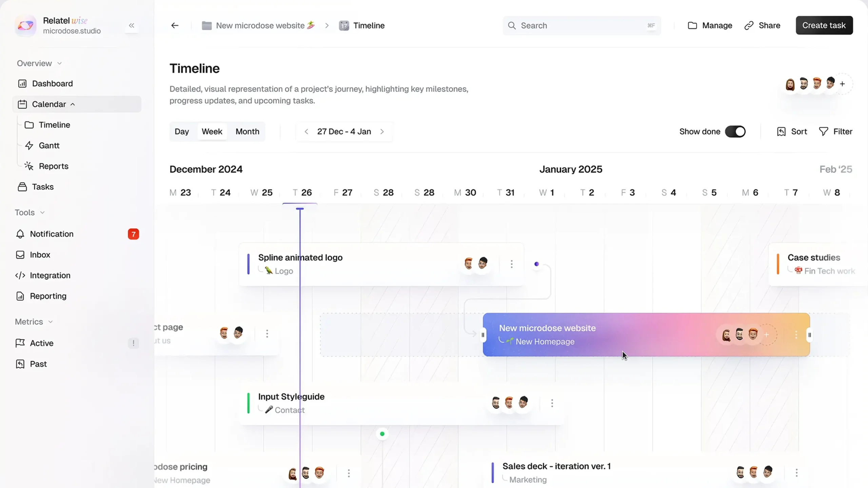Collapse the Calendar section chevron
The image size is (868, 488).
point(73,104)
